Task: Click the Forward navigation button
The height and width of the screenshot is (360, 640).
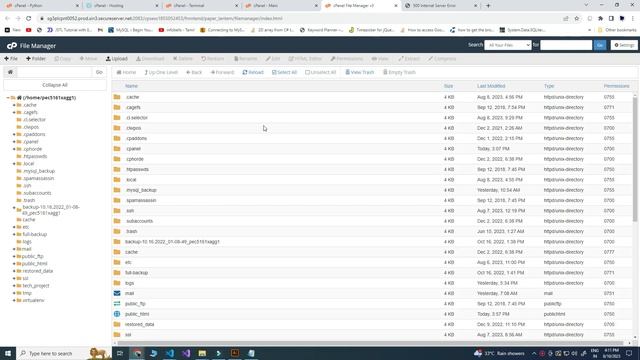Action: 222,72
